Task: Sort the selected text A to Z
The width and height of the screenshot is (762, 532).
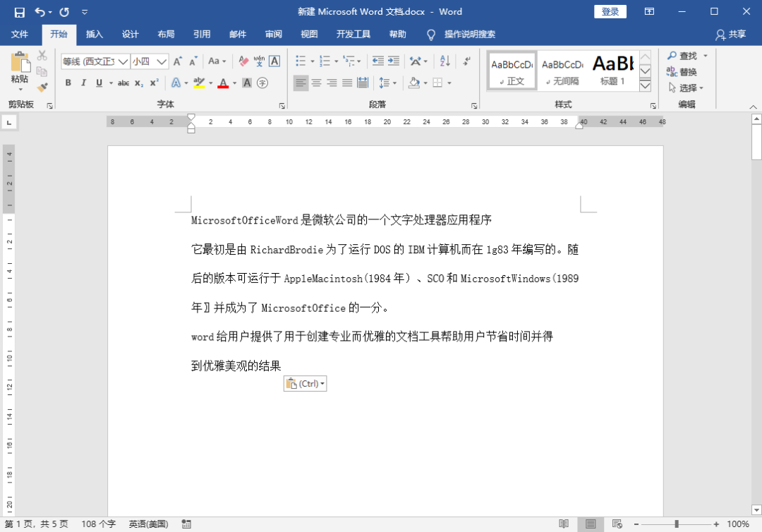Action: coord(445,61)
